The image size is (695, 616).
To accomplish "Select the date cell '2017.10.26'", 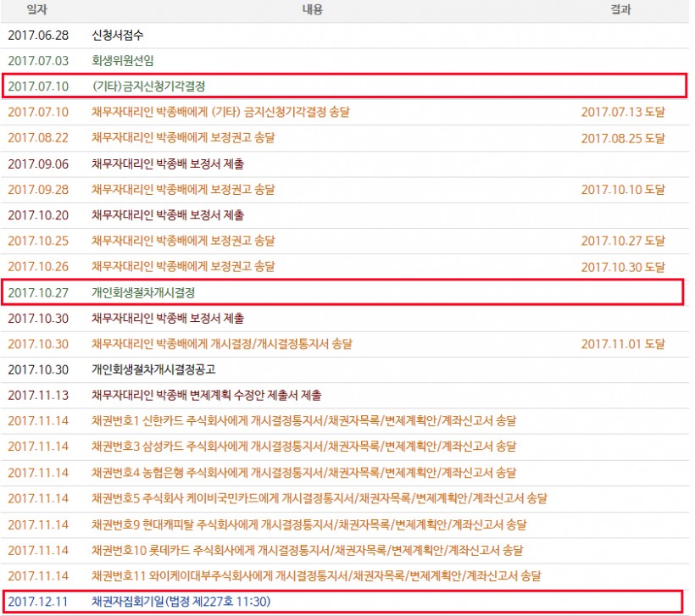I will (x=38, y=267).
